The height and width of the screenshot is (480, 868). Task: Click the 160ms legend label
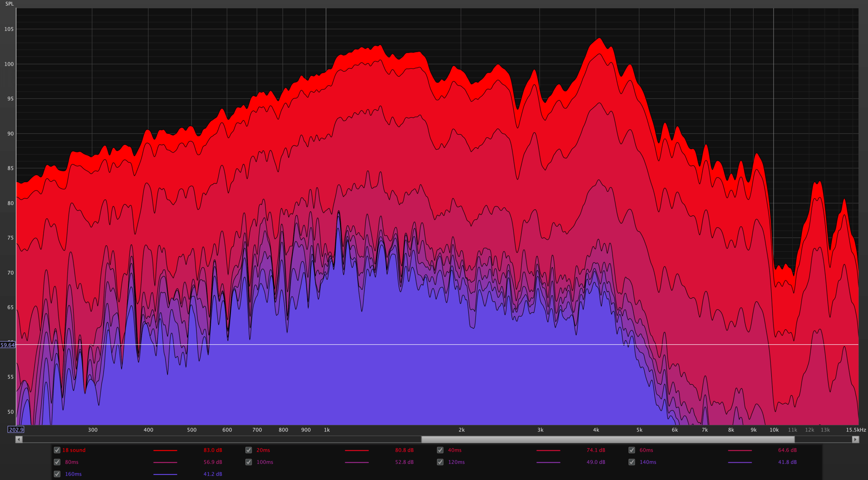click(73, 474)
